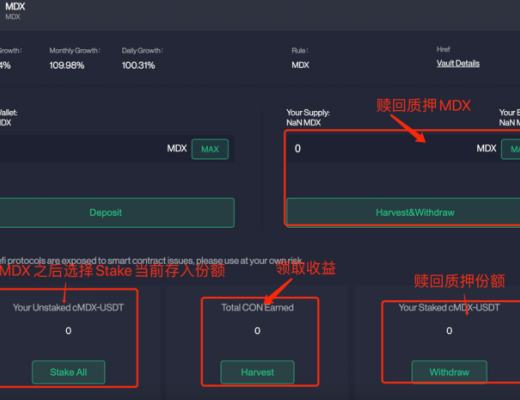Click the Harvest&Withdraw button
The height and width of the screenshot is (400, 520).
point(404,212)
